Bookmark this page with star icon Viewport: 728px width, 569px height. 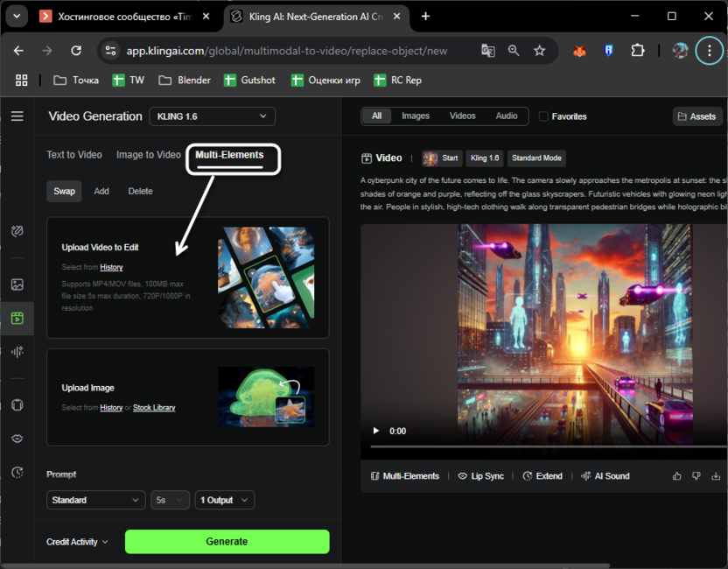point(540,51)
